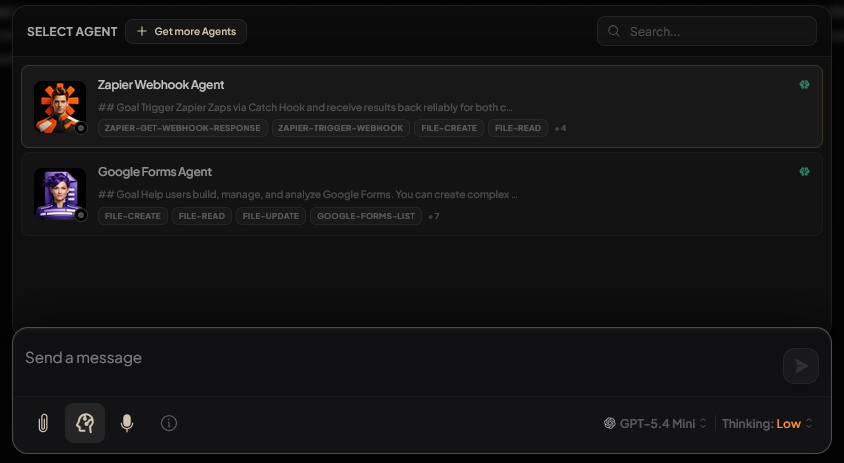Click the microphone voice input icon

click(x=127, y=423)
